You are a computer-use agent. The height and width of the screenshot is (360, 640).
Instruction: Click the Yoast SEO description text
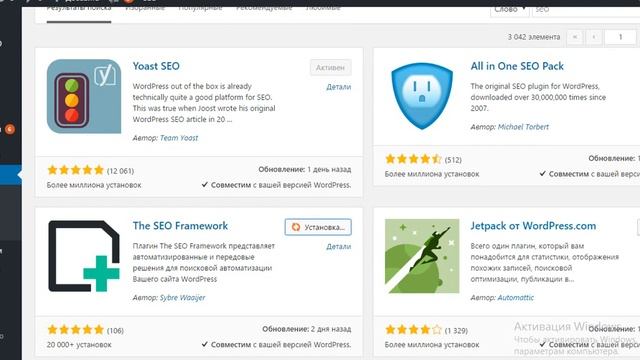tap(204, 103)
